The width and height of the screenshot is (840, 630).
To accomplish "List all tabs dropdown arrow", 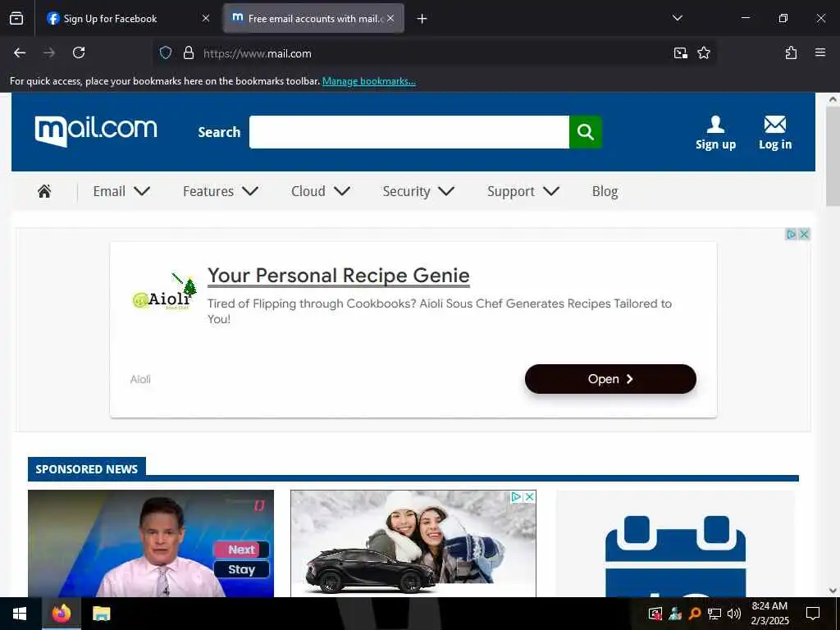I will coord(677,18).
